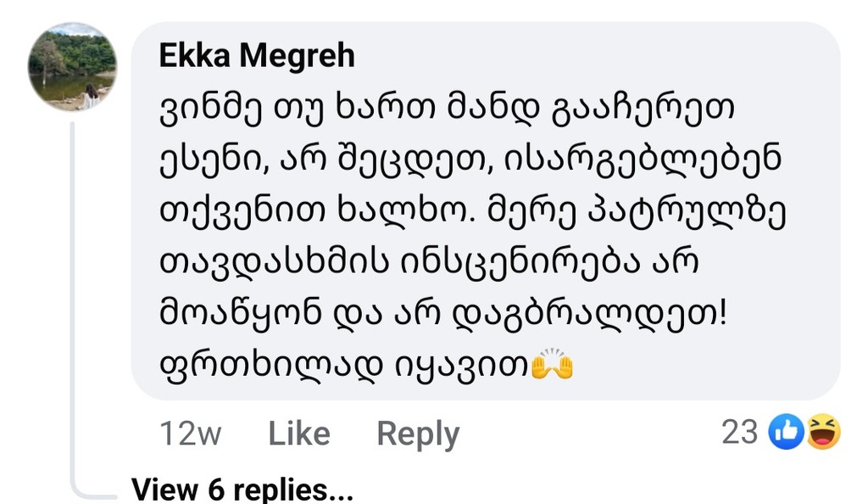
Task: Click the laughing Haha reaction icon
Action: coord(823,434)
